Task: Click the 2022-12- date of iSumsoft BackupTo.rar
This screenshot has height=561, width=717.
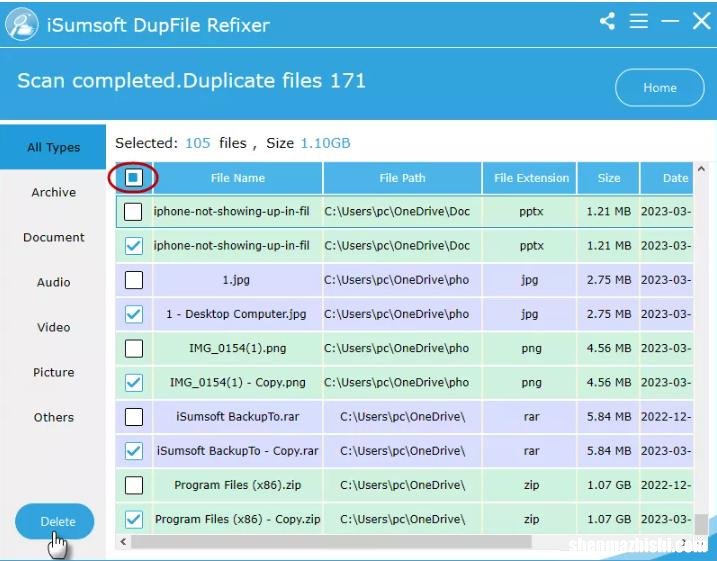Action: (x=666, y=417)
